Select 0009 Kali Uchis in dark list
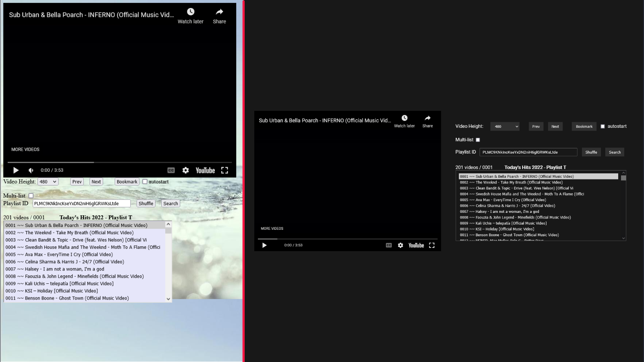This screenshot has height=362, width=644. point(538,223)
